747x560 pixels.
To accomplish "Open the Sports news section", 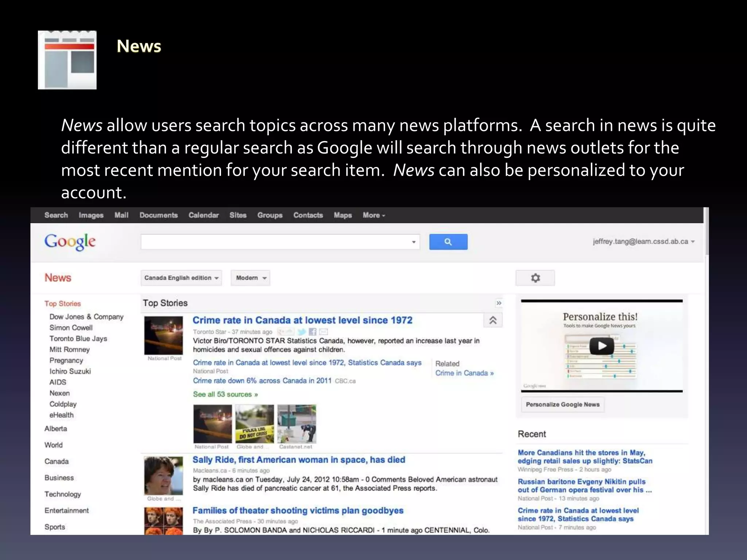I will tap(55, 527).
